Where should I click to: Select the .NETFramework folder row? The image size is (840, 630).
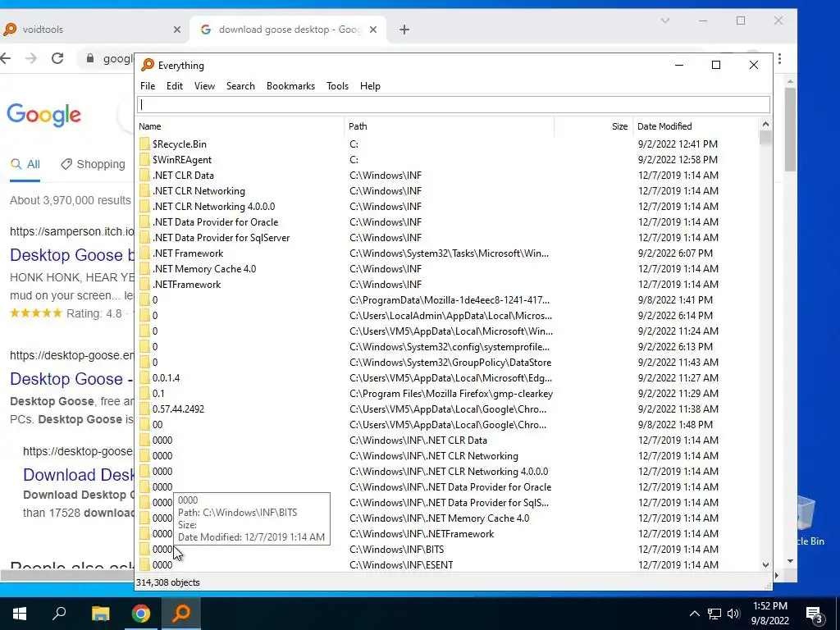pyautogui.click(x=448, y=285)
